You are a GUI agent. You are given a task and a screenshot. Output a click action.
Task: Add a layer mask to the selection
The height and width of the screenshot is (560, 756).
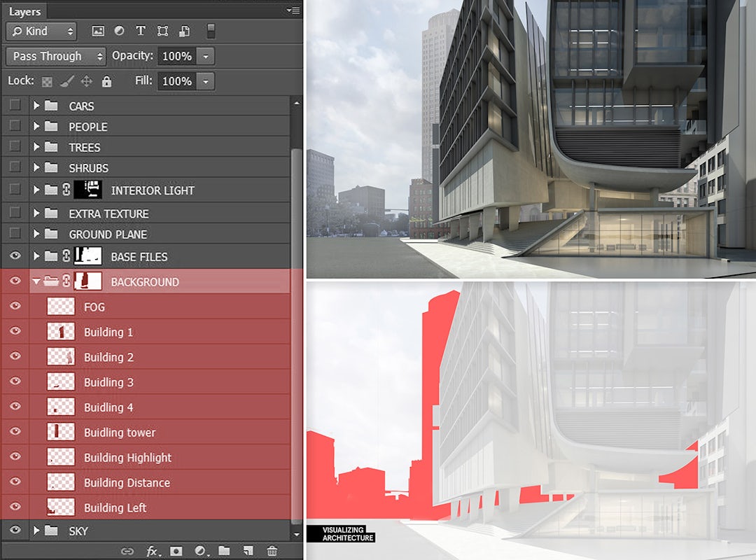(174, 552)
